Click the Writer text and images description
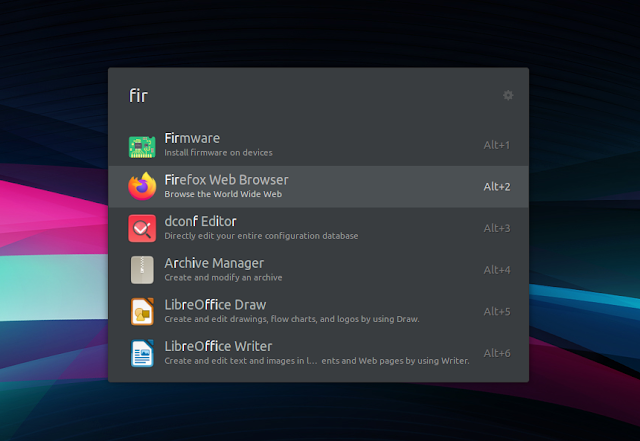This screenshot has width=640, height=441. pyautogui.click(x=317, y=361)
